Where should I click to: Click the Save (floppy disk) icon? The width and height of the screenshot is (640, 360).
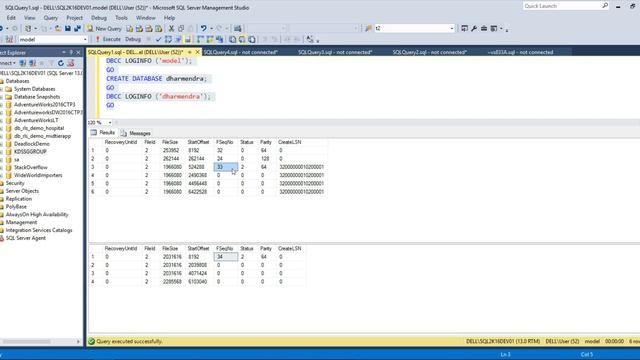click(68, 29)
